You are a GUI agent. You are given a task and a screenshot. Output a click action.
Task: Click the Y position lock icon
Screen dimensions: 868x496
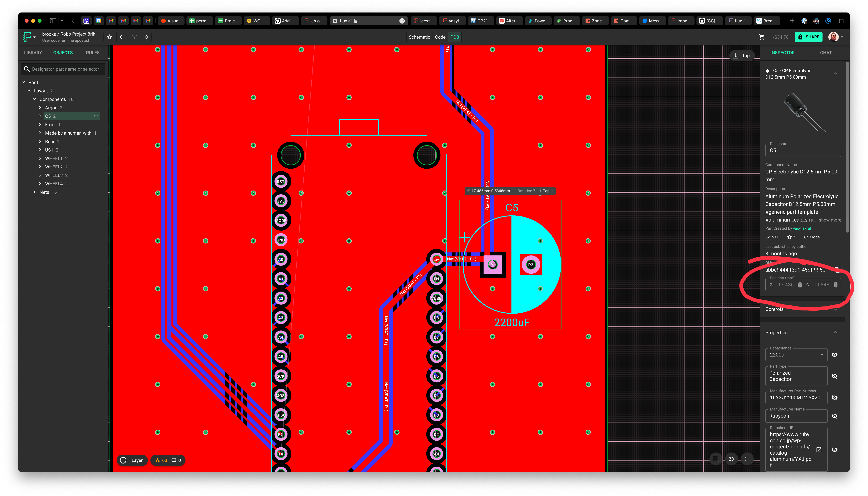(835, 285)
